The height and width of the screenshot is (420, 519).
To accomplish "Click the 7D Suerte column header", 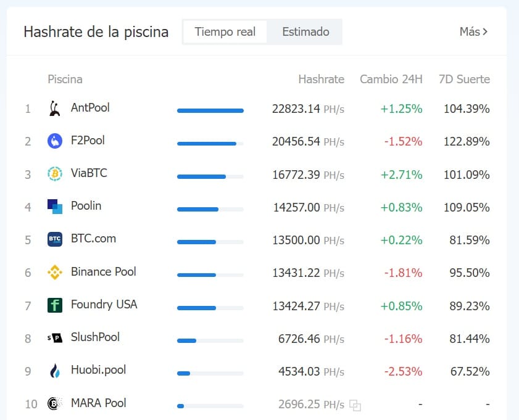I will click(464, 79).
